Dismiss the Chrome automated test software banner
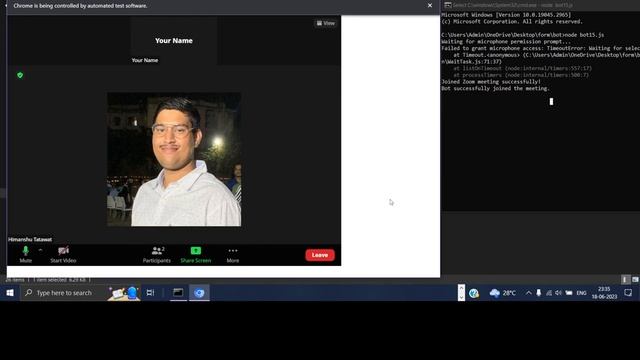This screenshot has height=360, width=640. click(430, 6)
